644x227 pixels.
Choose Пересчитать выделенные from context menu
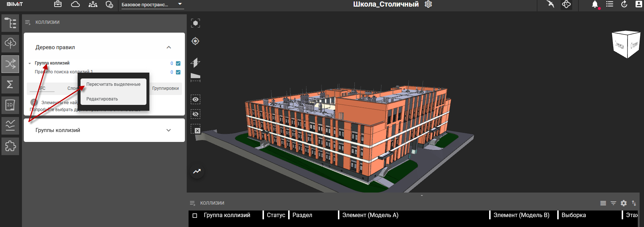tap(113, 84)
